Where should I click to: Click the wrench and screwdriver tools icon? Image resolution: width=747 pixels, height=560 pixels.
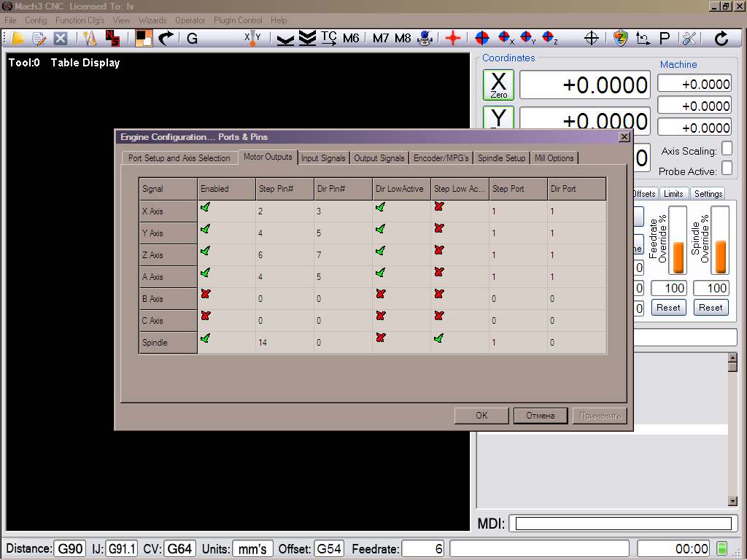pos(689,38)
